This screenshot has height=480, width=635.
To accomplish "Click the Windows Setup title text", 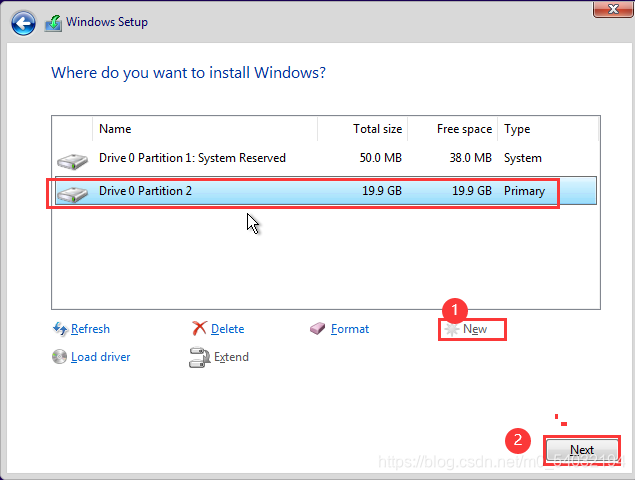I will (107, 22).
